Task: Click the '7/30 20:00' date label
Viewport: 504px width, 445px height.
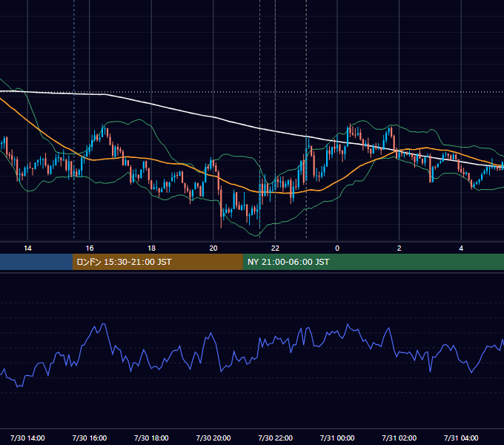Action: pyautogui.click(x=213, y=438)
